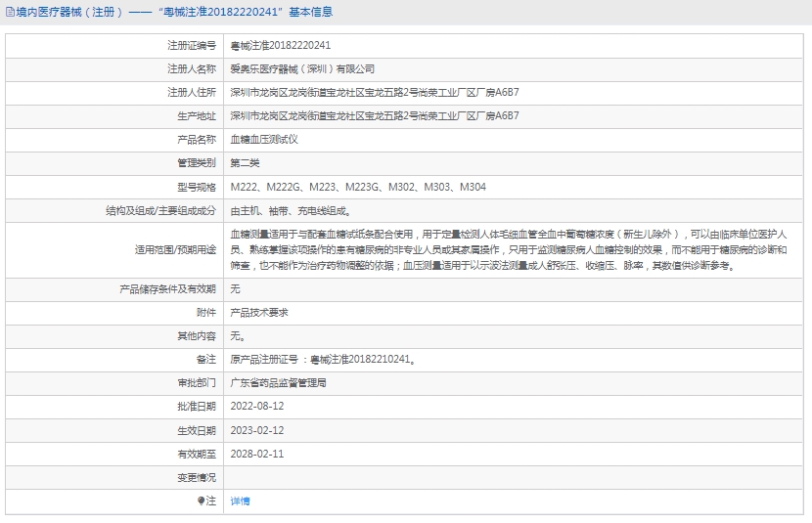
Task: Click management category value 第二类
Action: (245, 163)
